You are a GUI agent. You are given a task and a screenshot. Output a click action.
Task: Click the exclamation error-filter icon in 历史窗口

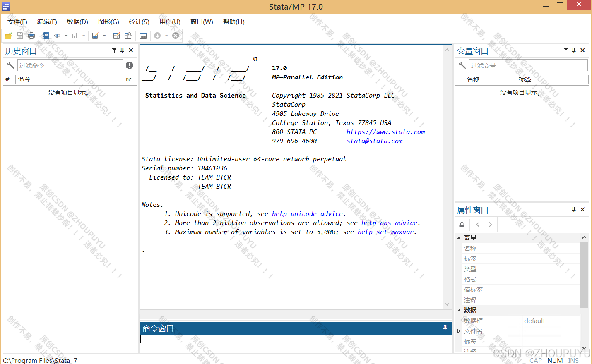pos(130,65)
